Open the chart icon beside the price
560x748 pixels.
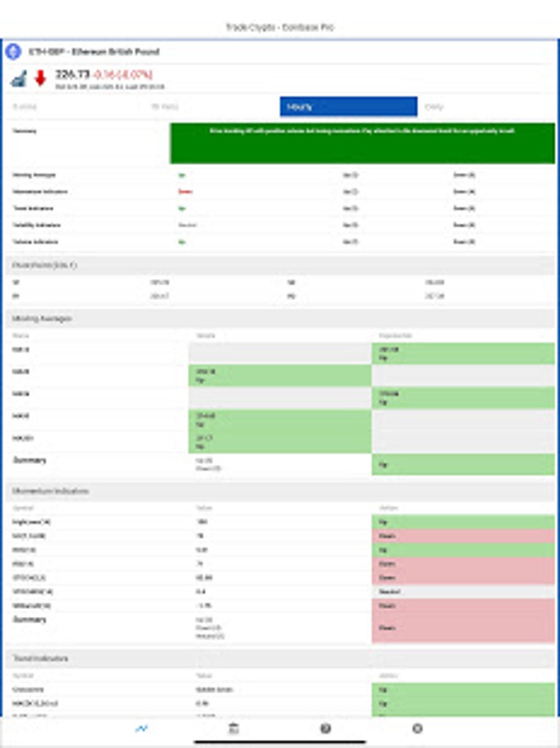(19, 79)
